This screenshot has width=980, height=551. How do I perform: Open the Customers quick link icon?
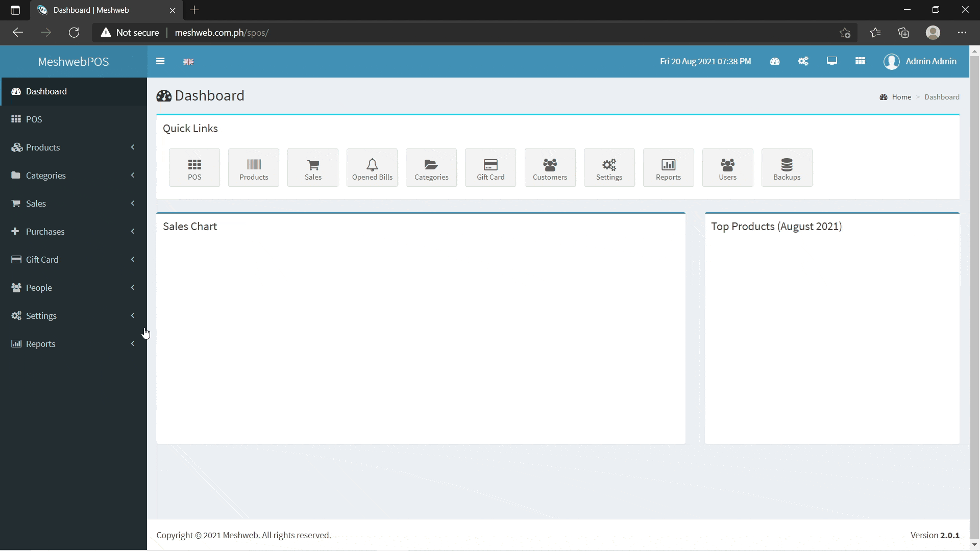(x=550, y=167)
